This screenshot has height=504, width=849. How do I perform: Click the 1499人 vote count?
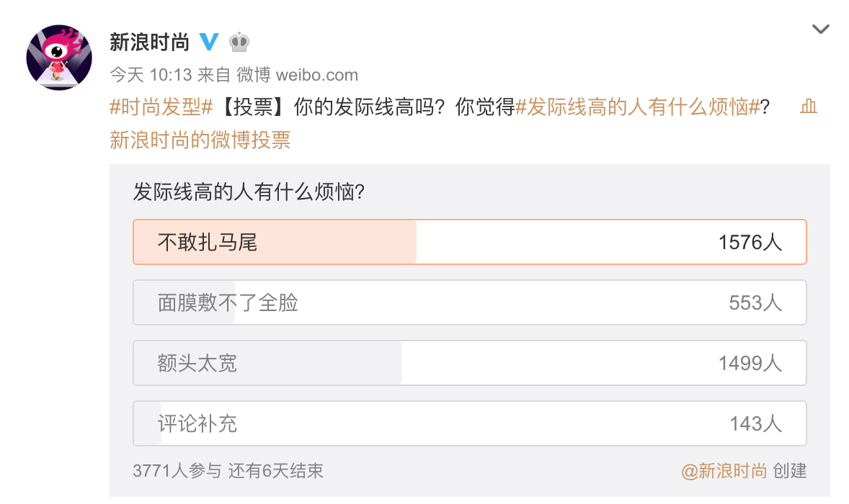(x=750, y=364)
